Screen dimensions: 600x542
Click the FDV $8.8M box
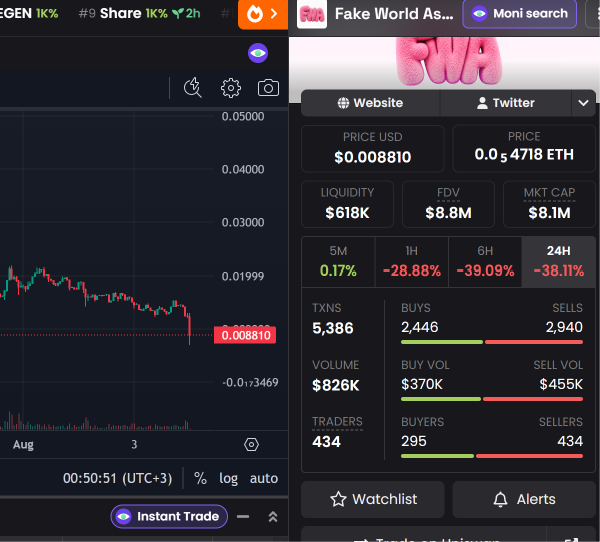point(448,204)
